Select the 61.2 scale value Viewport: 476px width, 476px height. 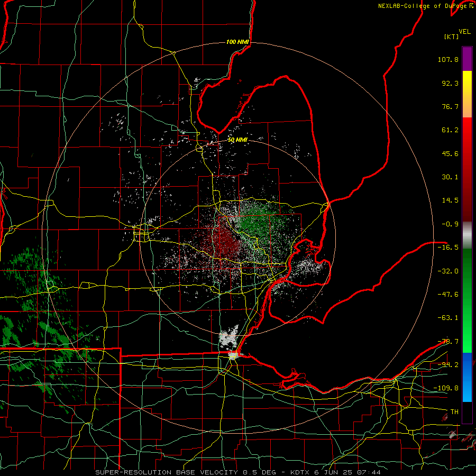pyautogui.click(x=450, y=130)
